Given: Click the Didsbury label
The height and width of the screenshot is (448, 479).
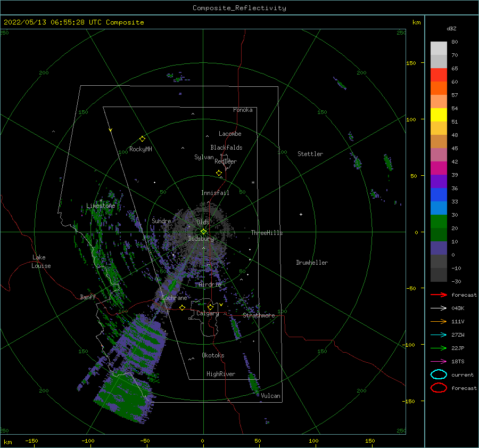Looking at the screenshot, I should point(201,239).
